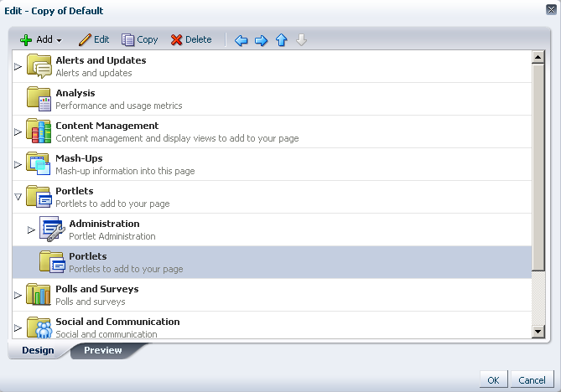Image resolution: width=561 pixels, height=392 pixels.
Task: Click the pencil Edit icon
Action: point(85,39)
